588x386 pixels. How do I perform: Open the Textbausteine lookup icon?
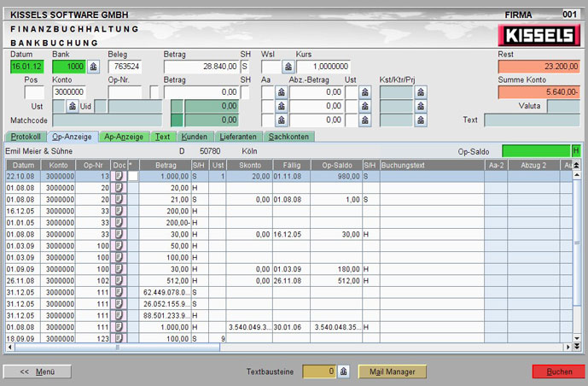[x=344, y=371]
